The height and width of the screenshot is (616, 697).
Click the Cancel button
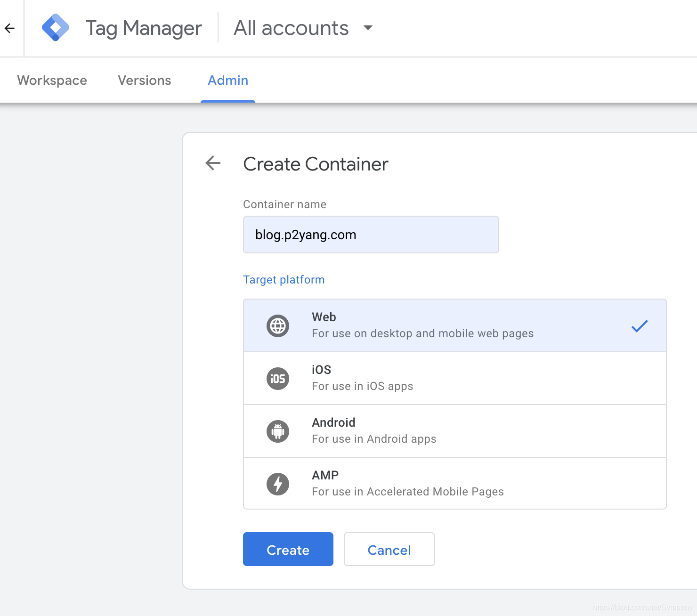pyautogui.click(x=389, y=549)
